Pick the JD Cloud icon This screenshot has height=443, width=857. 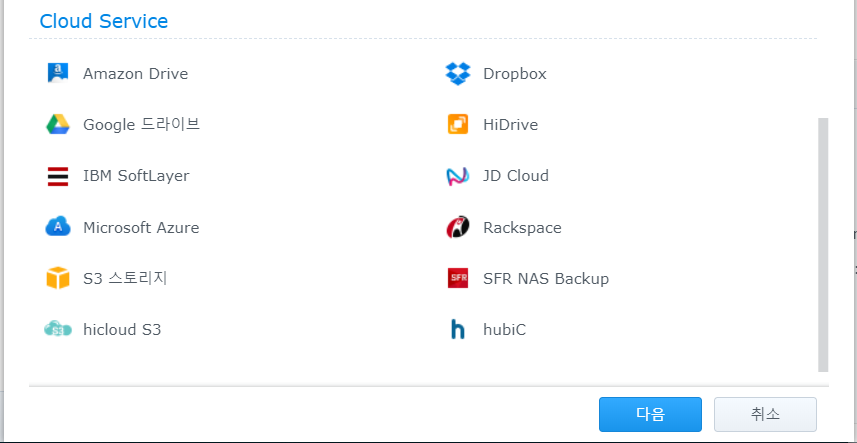coord(457,176)
